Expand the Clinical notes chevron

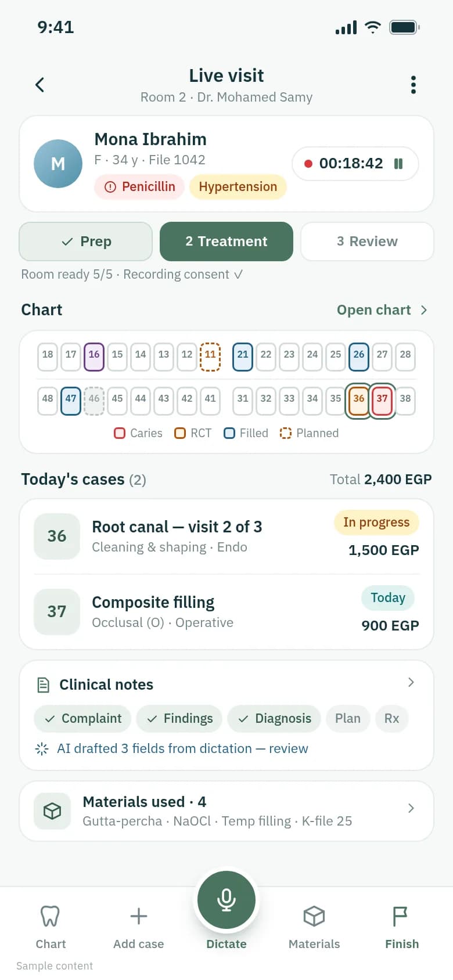pyautogui.click(x=411, y=682)
